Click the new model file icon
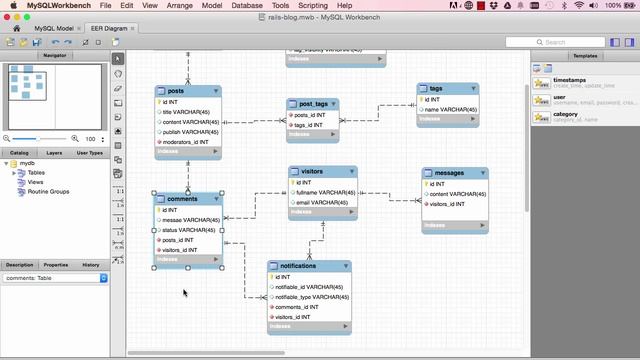The image size is (640, 360). (10, 42)
